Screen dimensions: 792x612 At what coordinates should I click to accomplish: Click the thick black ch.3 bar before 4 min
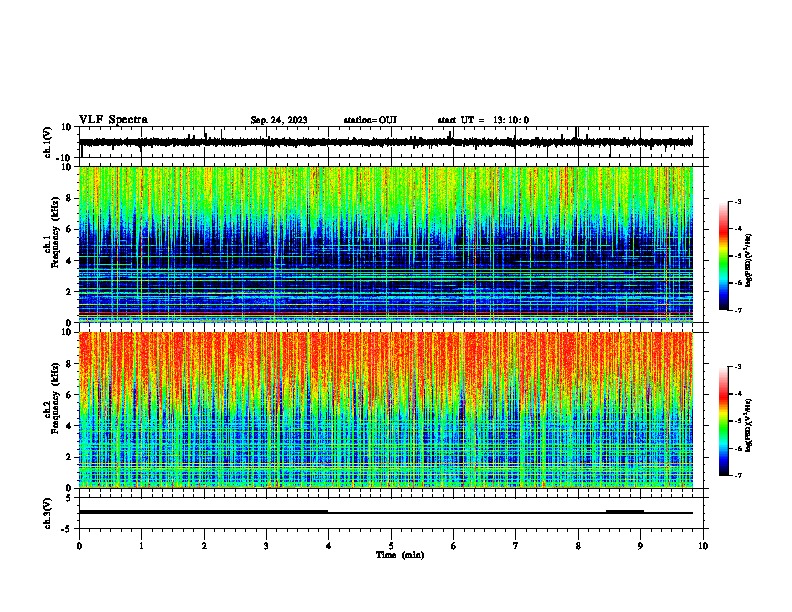pos(204,512)
